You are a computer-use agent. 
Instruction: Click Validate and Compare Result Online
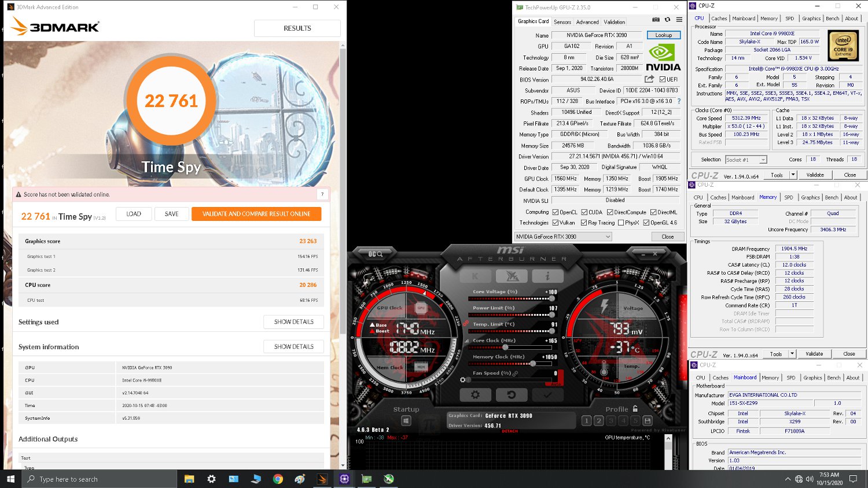(x=256, y=214)
